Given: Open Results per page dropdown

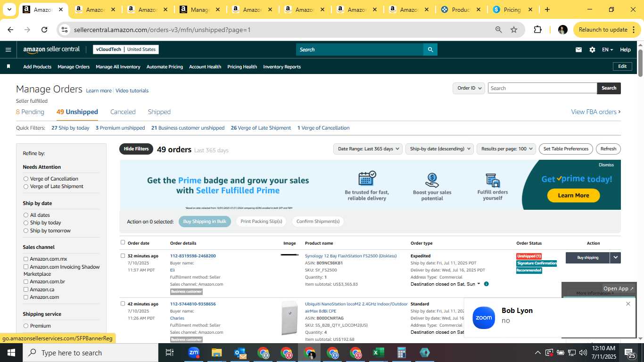Looking at the screenshot, I should click(x=506, y=149).
